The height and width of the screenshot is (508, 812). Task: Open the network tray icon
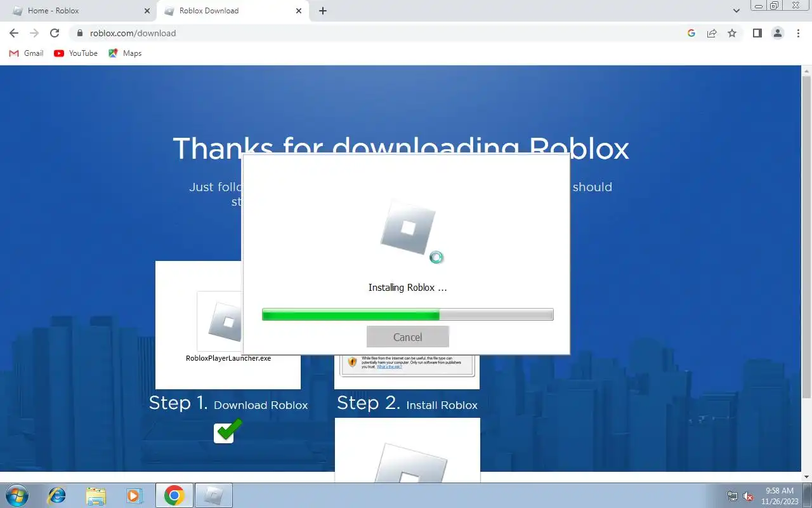[733, 496]
